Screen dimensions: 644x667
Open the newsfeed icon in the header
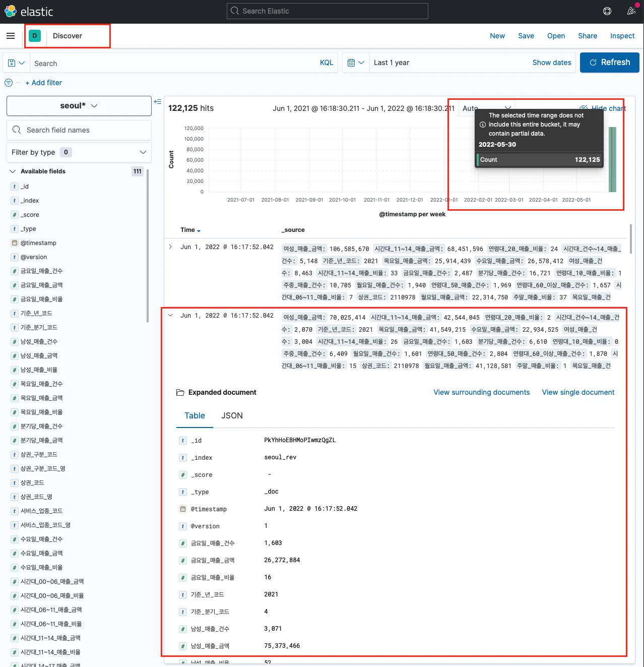click(x=631, y=11)
